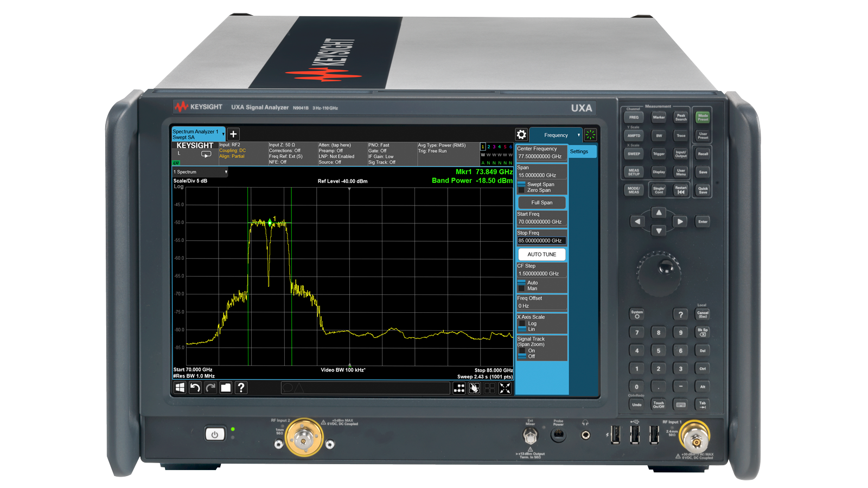
Task: Push the Bk Sp hardware key
Action: coord(703,332)
